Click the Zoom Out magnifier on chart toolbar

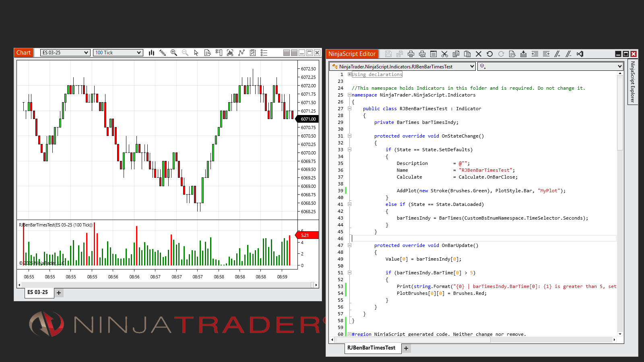[185, 53]
